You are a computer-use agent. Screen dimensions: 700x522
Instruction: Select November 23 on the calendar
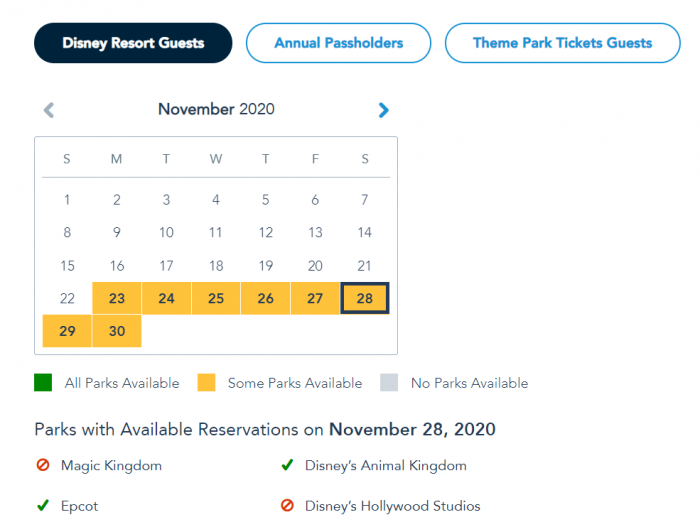117,298
